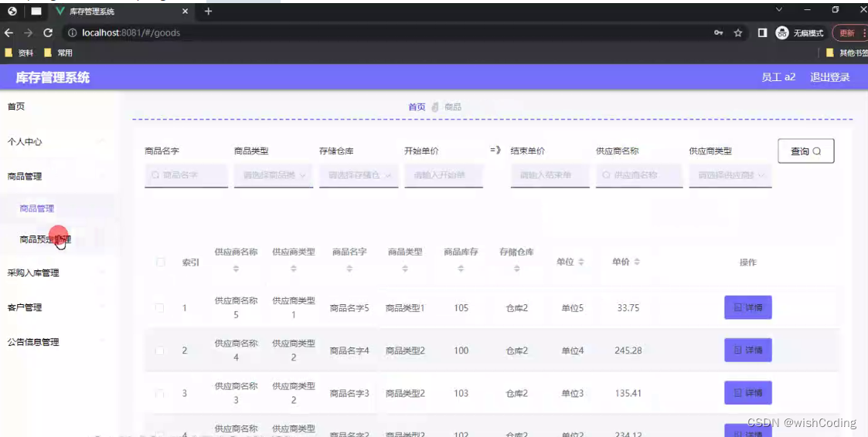
Task: Click the 更新 browser update button
Action: [x=849, y=32]
